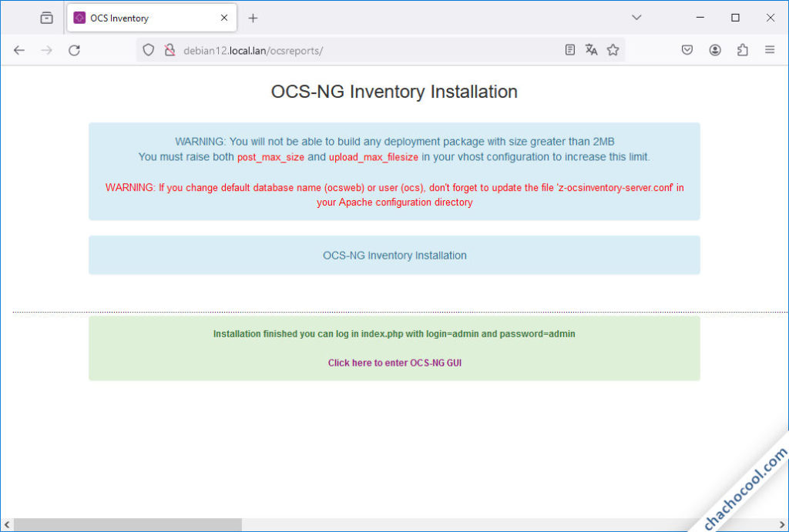Click here to enter OCS-NG GUI
This screenshot has width=789, height=532.
(x=394, y=363)
